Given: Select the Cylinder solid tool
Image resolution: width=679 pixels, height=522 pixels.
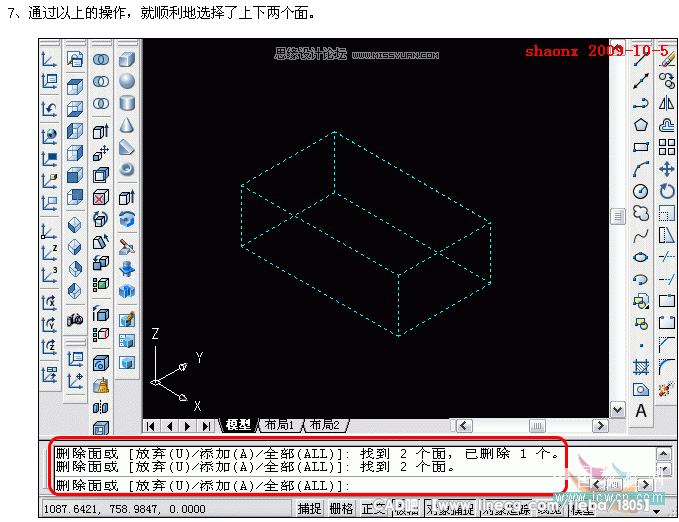Looking at the screenshot, I should [127, 103].
